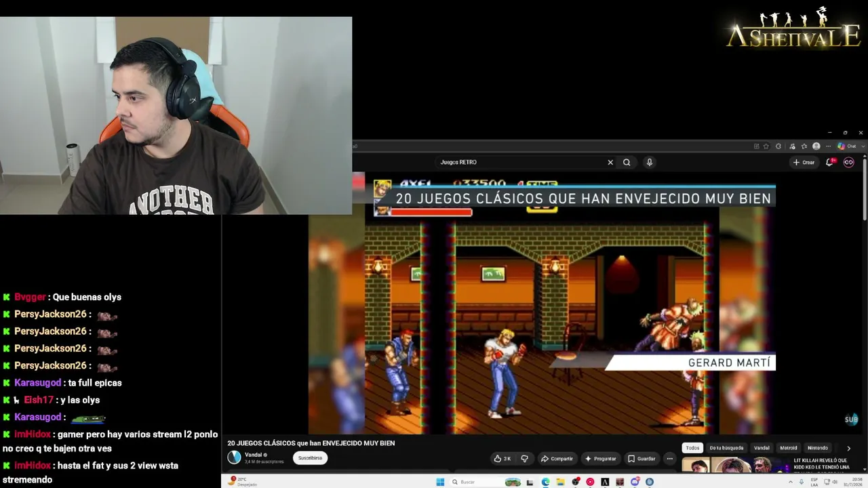Open the Vandal channel name link
This screenshot has height=488, width=868.
[253, 455]
